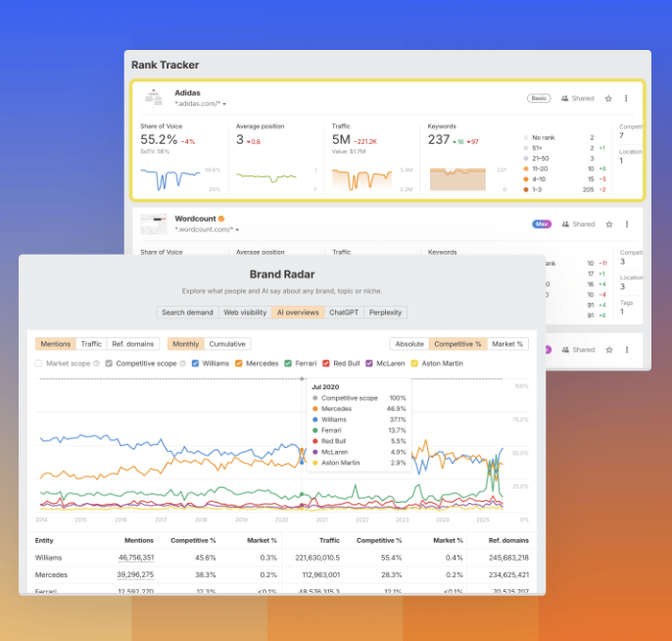Click Mercedes ref. domains 234,625,421
672x641 pixels.
pyautogui.click(x=508, y=575)
